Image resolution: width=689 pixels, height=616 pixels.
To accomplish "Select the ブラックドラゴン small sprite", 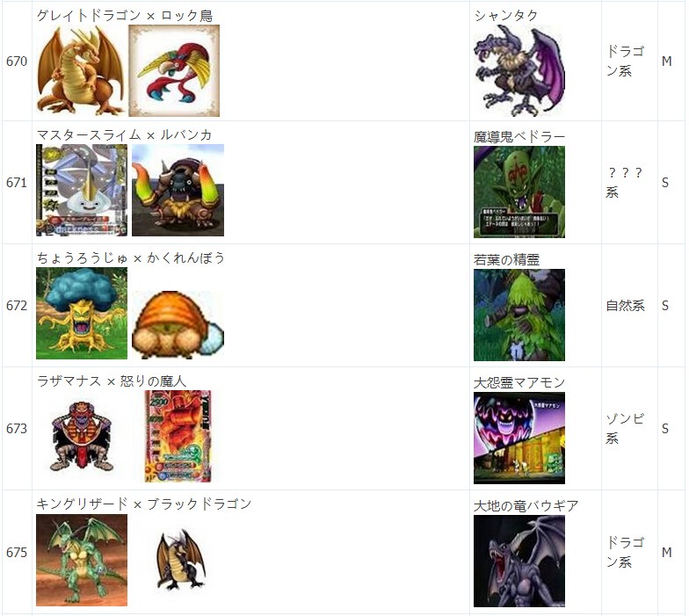I will (x=181, y=561).
